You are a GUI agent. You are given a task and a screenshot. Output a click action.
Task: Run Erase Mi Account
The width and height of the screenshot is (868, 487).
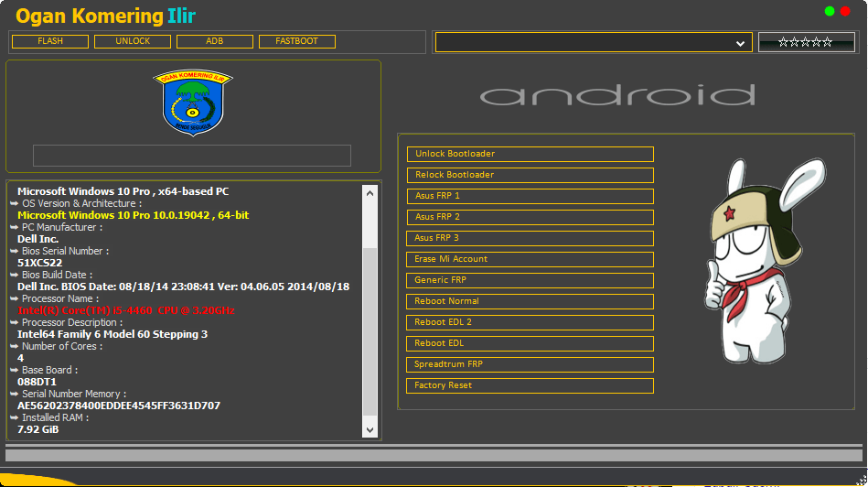530,259
